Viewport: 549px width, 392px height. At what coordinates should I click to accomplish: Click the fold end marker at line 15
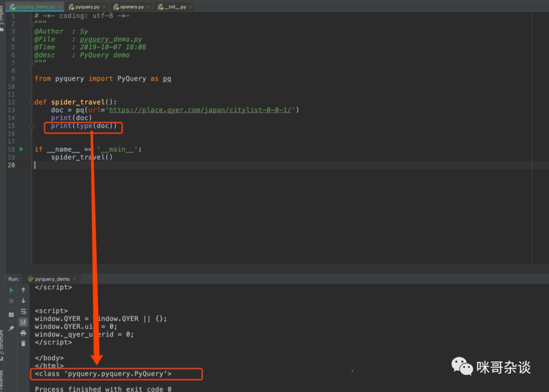click(x=32, y=126)
